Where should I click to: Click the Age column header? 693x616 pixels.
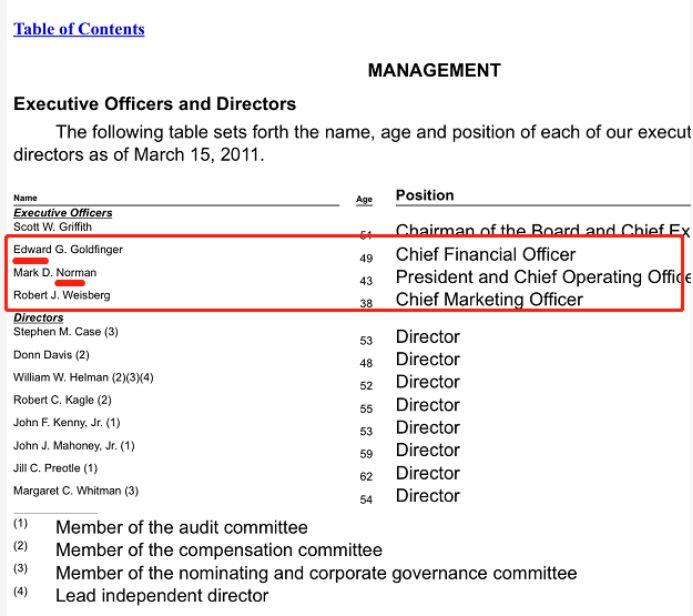tap(364, 199)
